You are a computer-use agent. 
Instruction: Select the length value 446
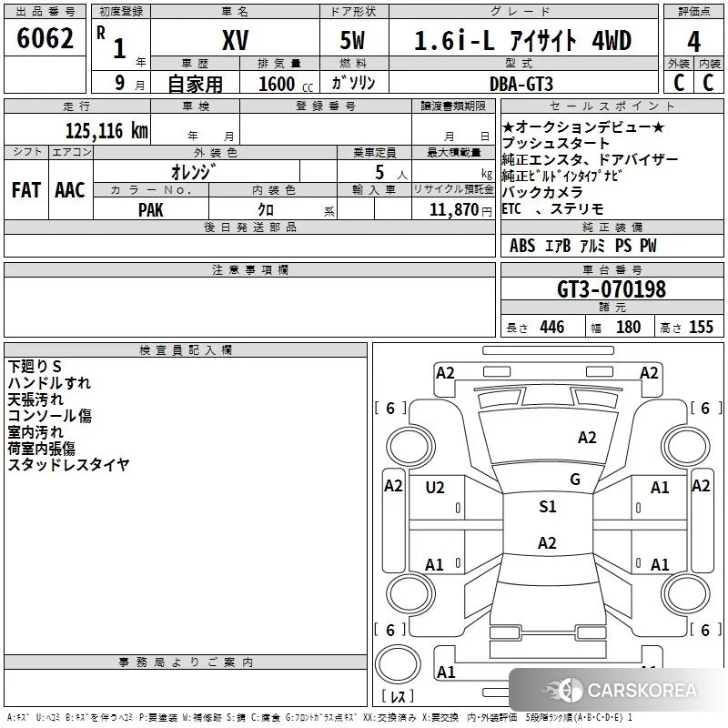click(x=552, y=327)
